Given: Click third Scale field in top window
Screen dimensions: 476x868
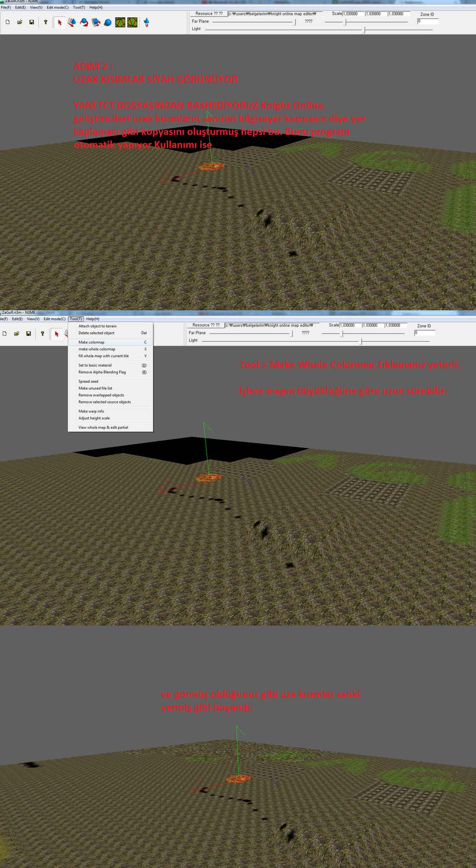Looking at the screenshot, I should 399,14.
